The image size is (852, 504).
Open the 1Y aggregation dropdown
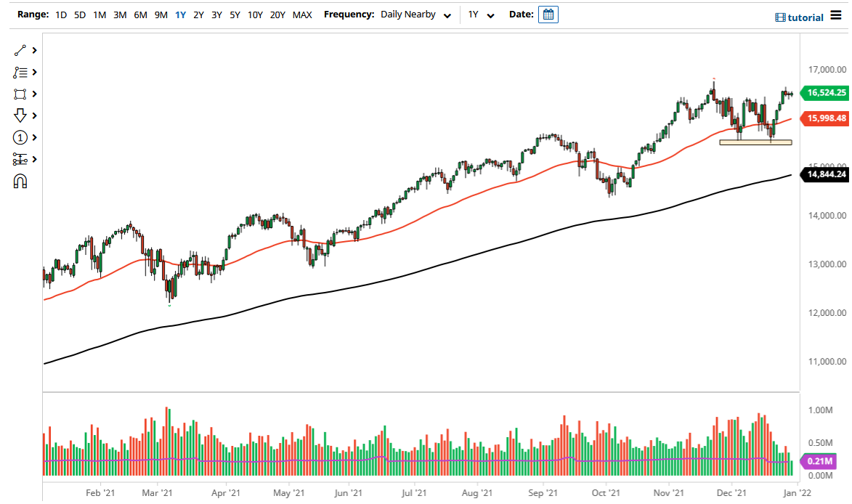tap(482, 14)
